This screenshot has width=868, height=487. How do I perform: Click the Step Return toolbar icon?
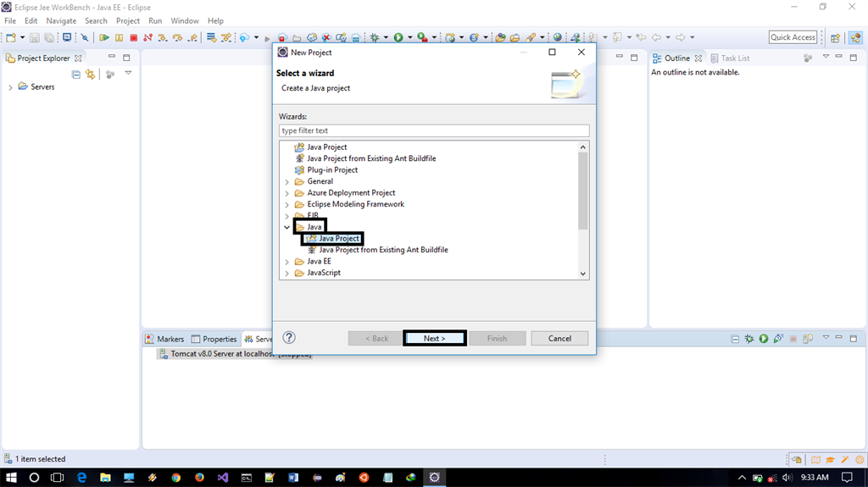[x=192, y=37]
